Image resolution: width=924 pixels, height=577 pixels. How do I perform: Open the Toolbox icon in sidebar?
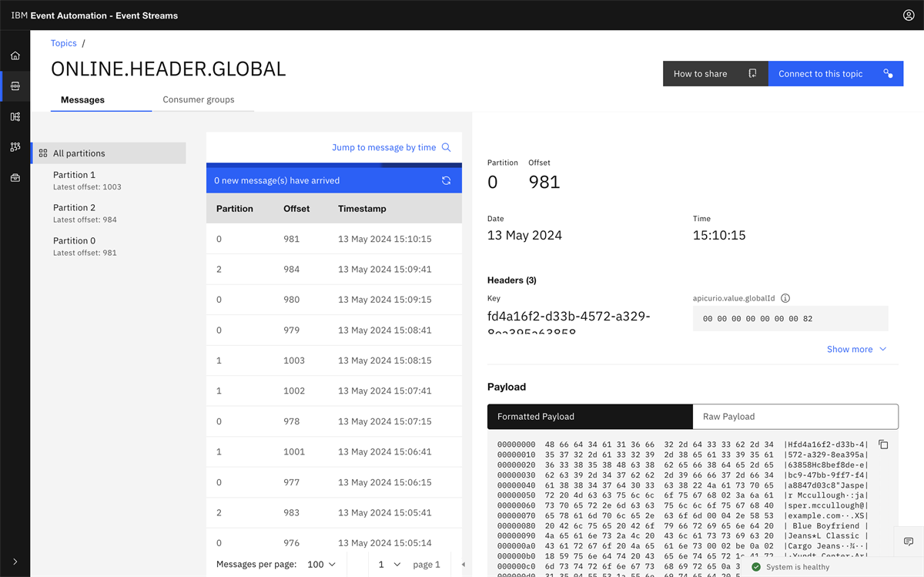tap(15, 178)
